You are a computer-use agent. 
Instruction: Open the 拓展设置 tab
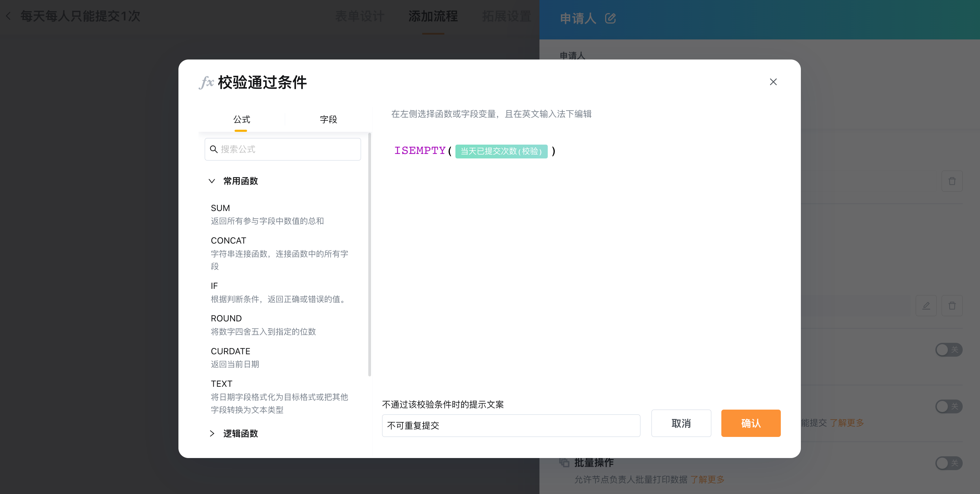(506, 16)
